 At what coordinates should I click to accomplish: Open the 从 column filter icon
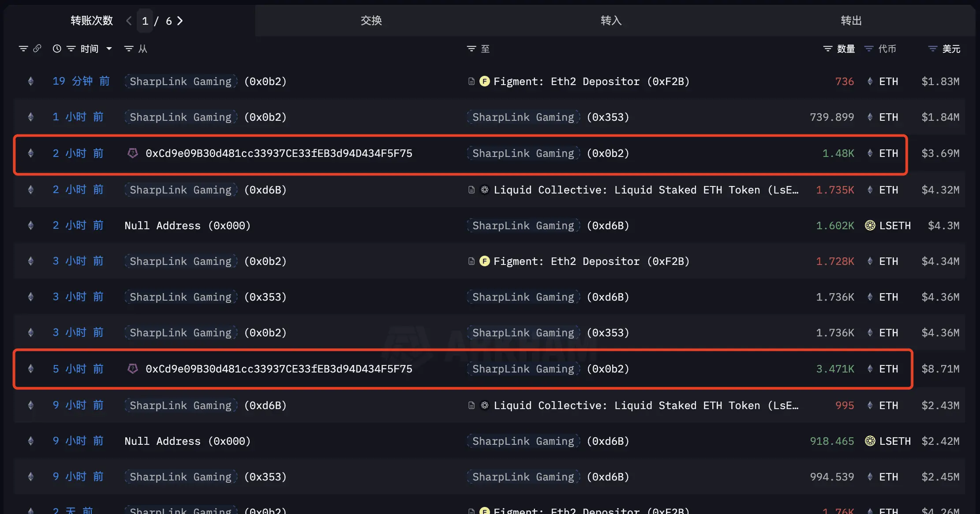(129, 48)
